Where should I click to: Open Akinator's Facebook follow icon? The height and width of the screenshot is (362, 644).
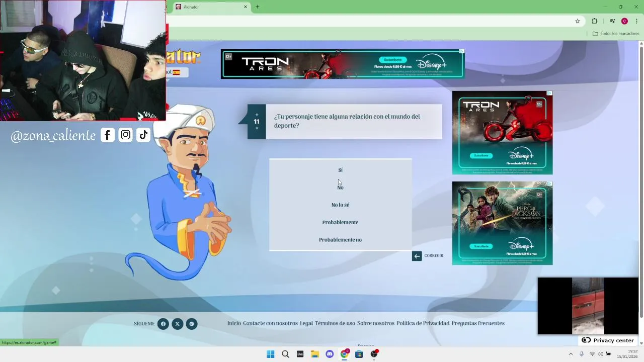point(163,324)
